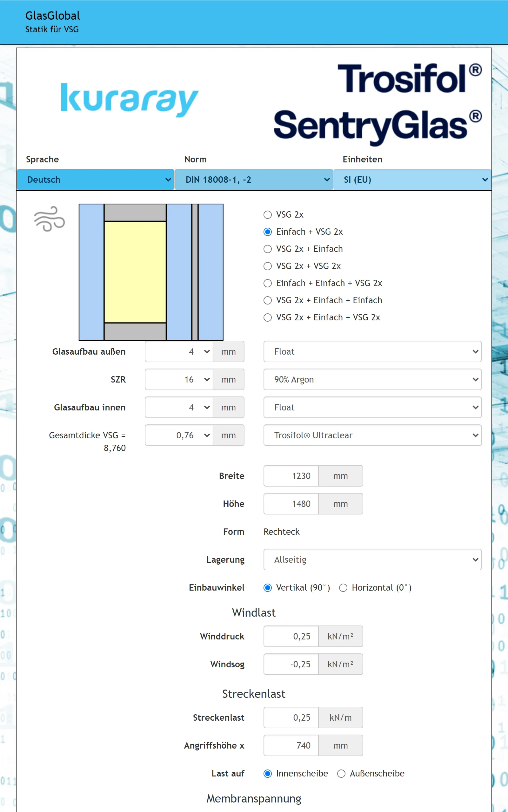Click the 'Windlast' section heading
The height and width of the screenshot is (812, 508).
pyautogui.click(x=254, y=613)
